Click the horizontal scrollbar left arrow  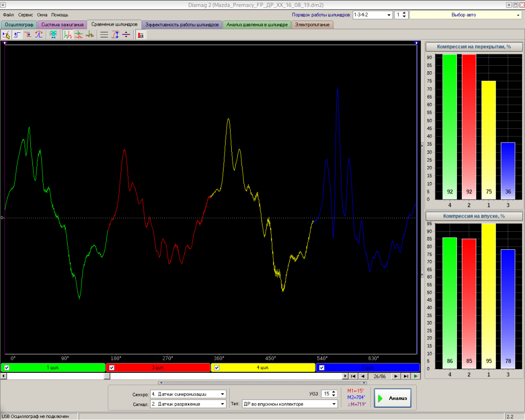coord(4,376)
